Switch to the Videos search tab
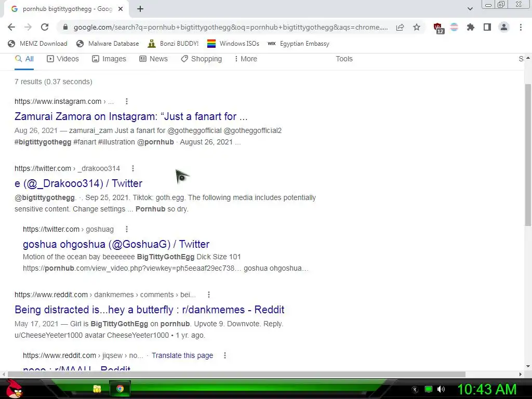The image size is (532, 399). (63, 59)
